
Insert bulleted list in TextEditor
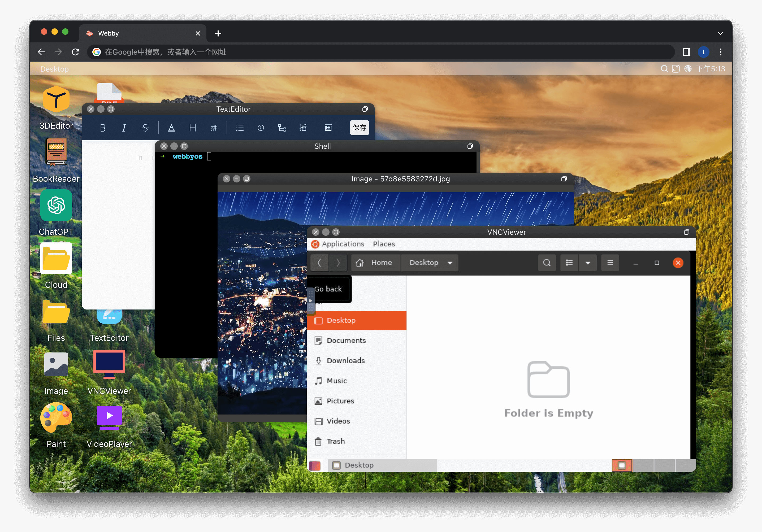tap(240, 128)
